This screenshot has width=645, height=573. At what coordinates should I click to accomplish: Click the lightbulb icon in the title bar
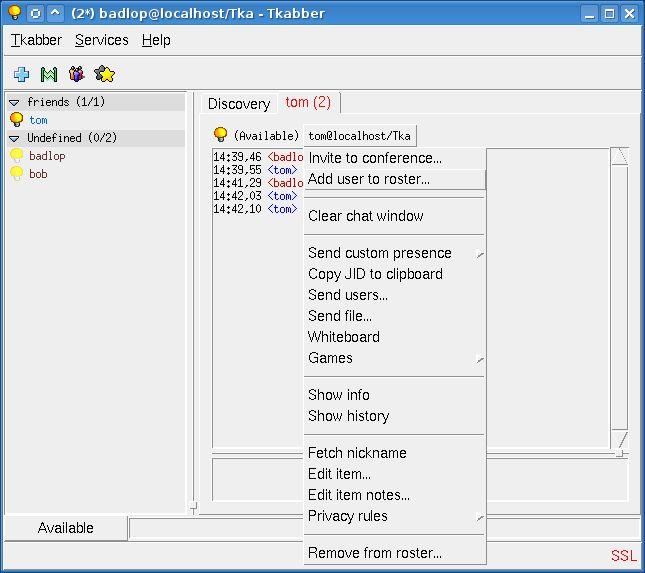[14, 13]
